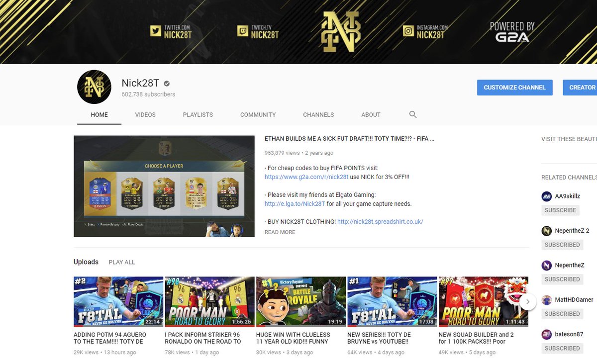Click the Nick28T channel name
This screenshot has height=364, width=597.
tap(140, 84)
